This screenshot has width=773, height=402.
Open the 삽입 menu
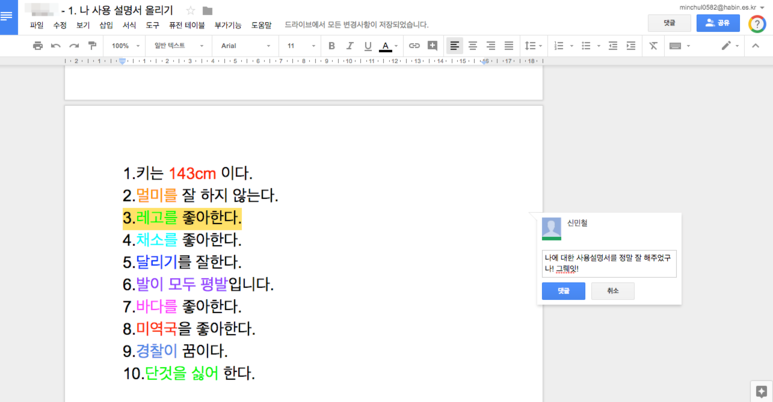[106, 25]
